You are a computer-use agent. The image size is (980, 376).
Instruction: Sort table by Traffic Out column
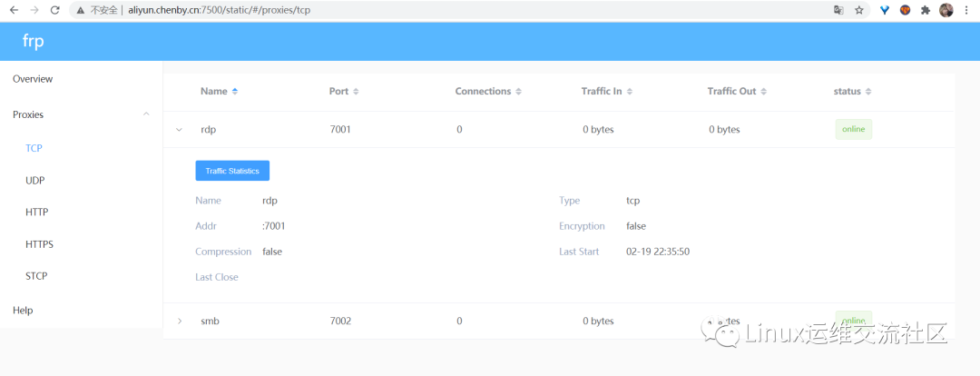(x=737, y=92)
